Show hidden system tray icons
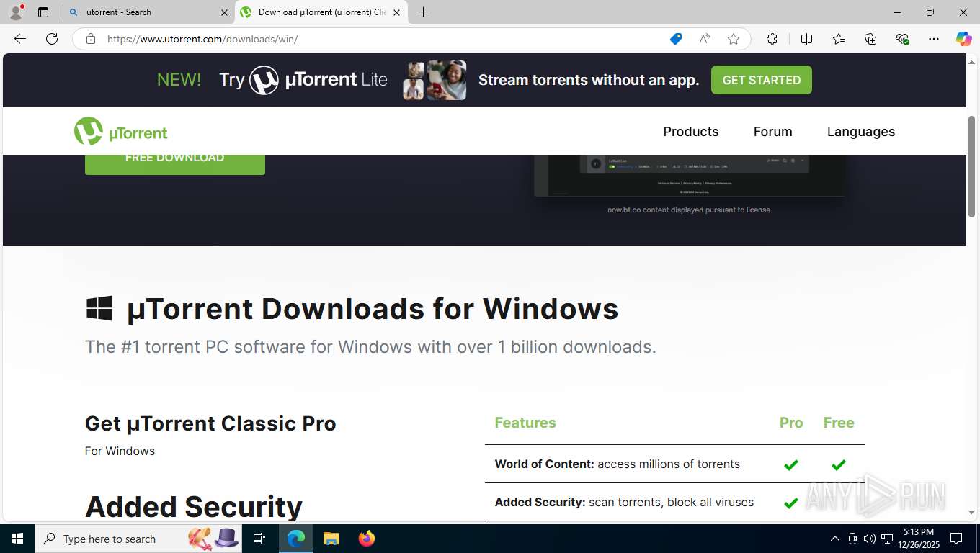This screenshot has height=553, width=980. (834, 539)
